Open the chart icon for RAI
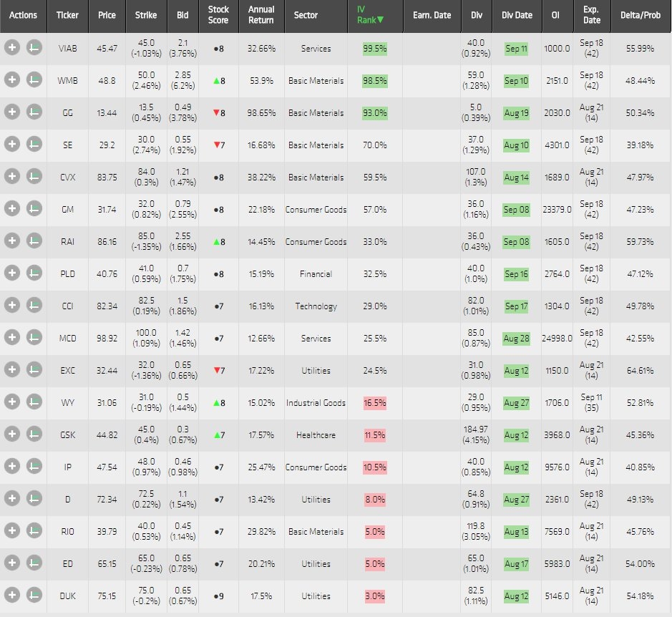Image resolution: width=672 pixels, height=617 pixels. pyautogui.click(x=34, y=241)
